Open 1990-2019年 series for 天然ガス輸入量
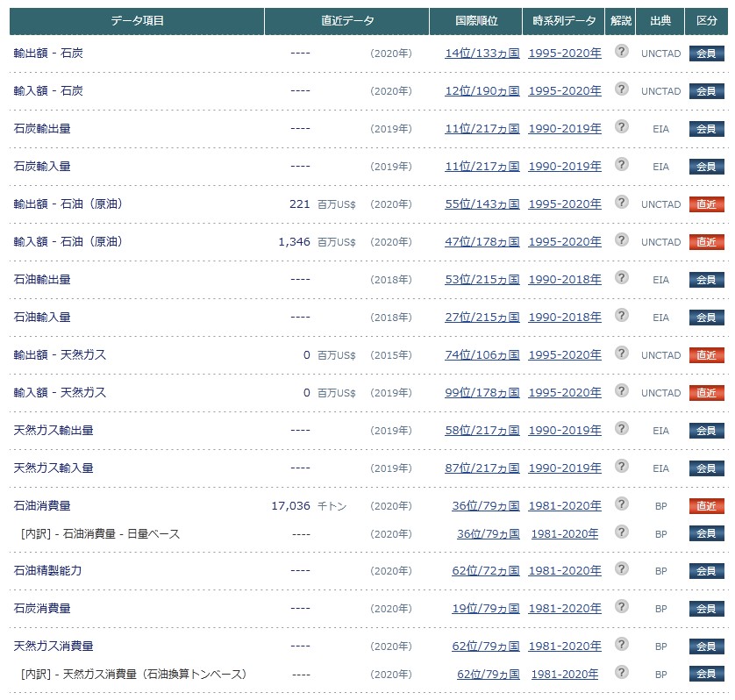The height and width of the screenshot is (700, 735). (x=565, y=468)
